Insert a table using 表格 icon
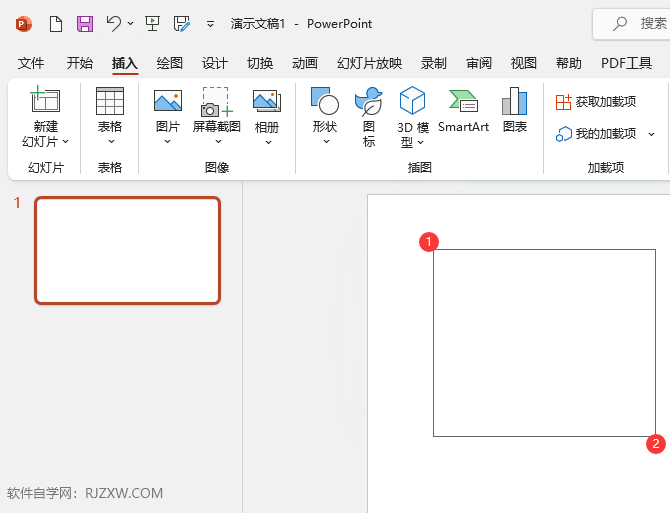The height and width of the screenshot is (513, 670). (110, 101)
